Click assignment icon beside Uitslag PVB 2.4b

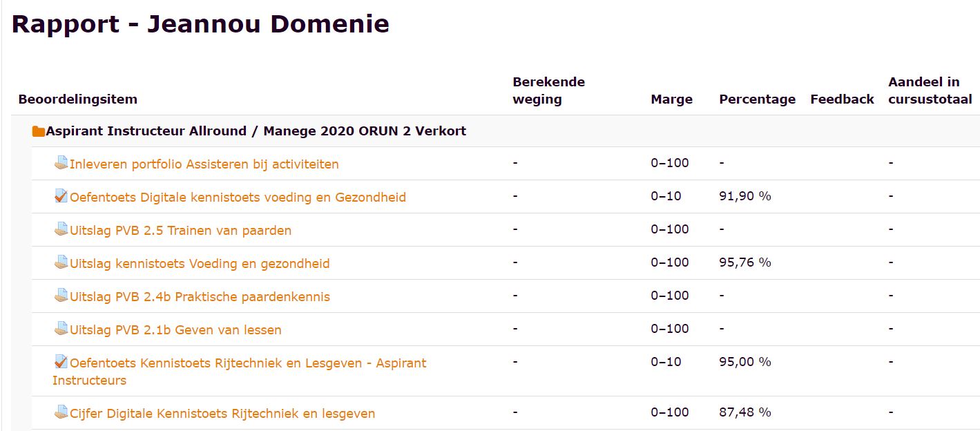point(61,296)
